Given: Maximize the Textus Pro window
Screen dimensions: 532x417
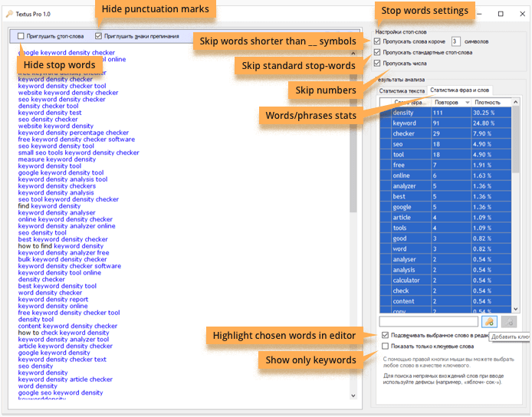Looking at the screenshot, I should pyautogui.click(x=501, y=14).
